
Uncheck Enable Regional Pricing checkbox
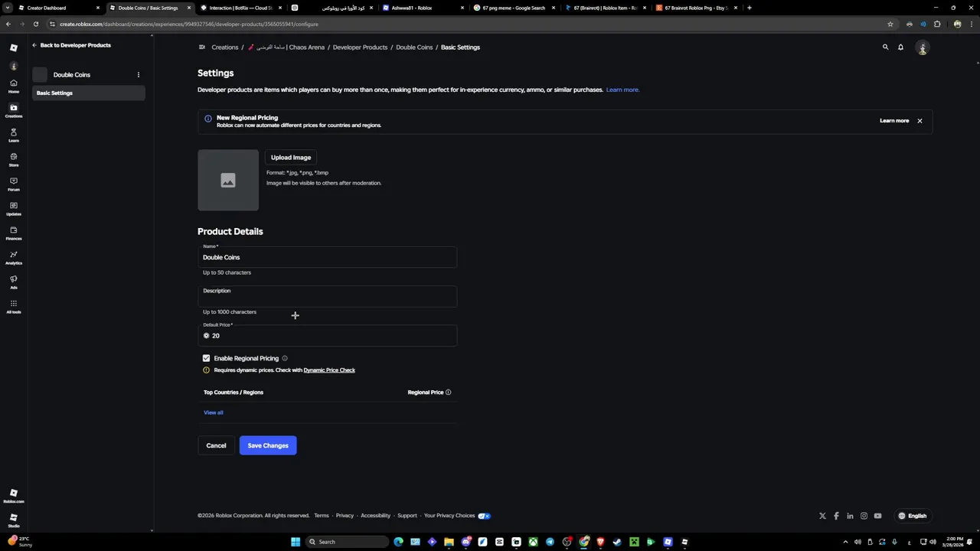(x=206, y=358)
